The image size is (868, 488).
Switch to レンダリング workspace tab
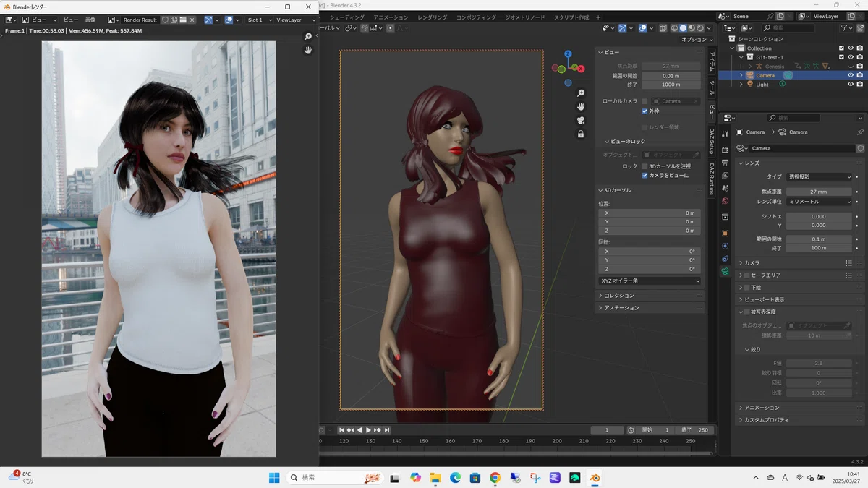(x=433, y=17)
